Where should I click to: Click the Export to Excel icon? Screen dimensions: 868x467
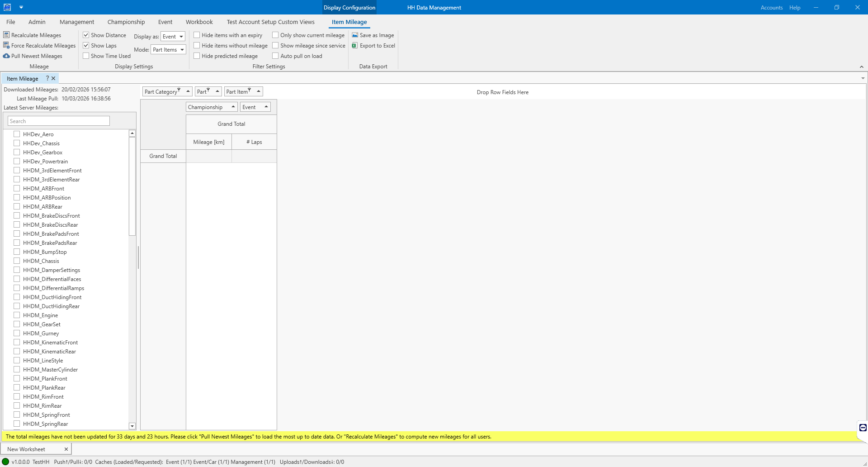(x=355, y=45)
